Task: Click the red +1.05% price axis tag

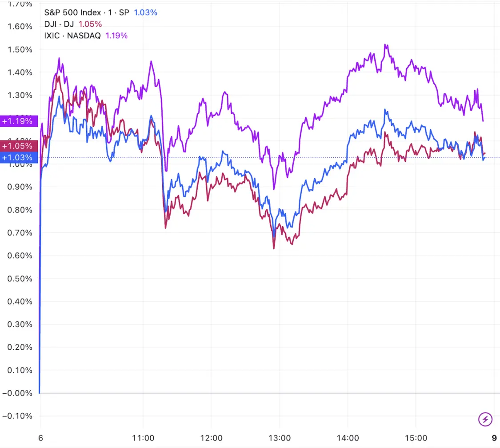Action: 17,146
